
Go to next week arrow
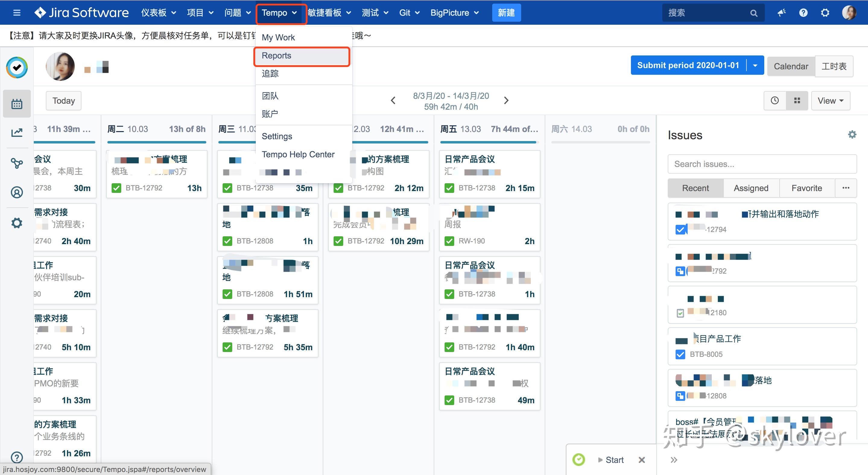click(x=506, y=101)
